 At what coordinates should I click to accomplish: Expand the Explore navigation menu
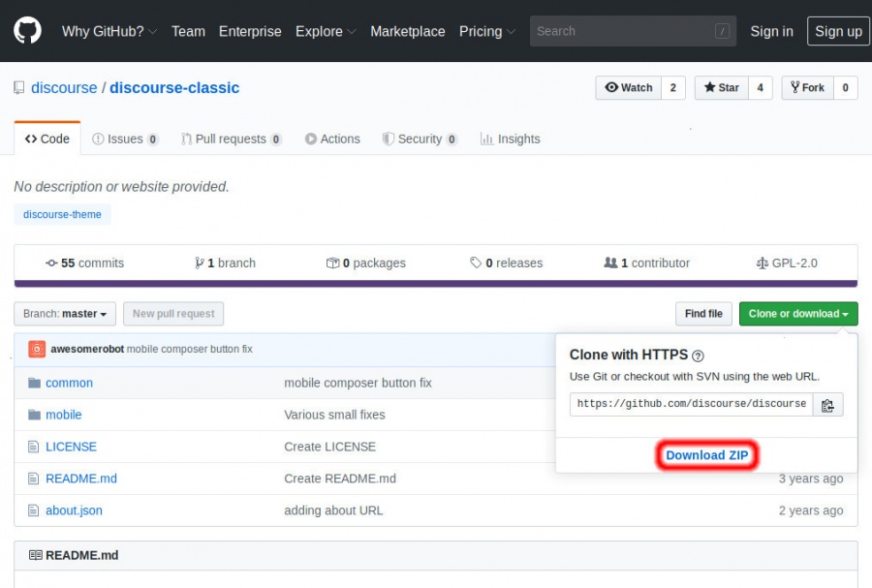(x=326, y=31)
